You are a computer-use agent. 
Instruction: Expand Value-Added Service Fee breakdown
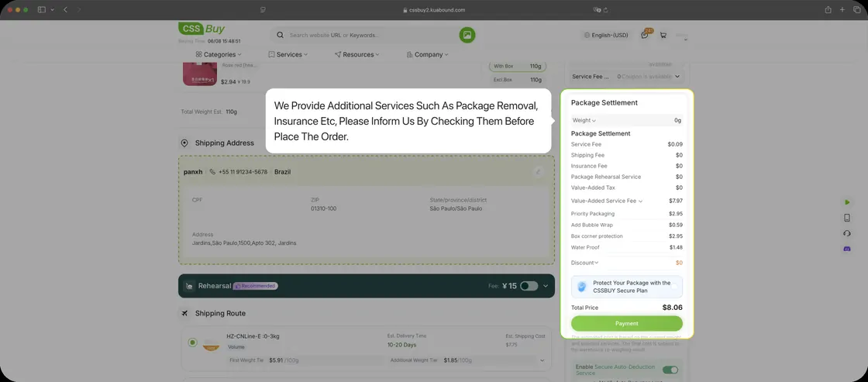coord(640,201)
